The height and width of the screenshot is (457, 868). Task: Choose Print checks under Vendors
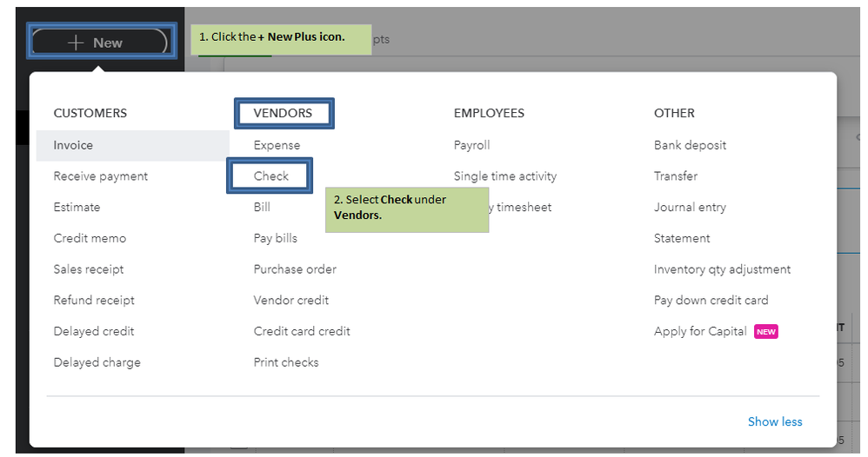coord(286,362)
